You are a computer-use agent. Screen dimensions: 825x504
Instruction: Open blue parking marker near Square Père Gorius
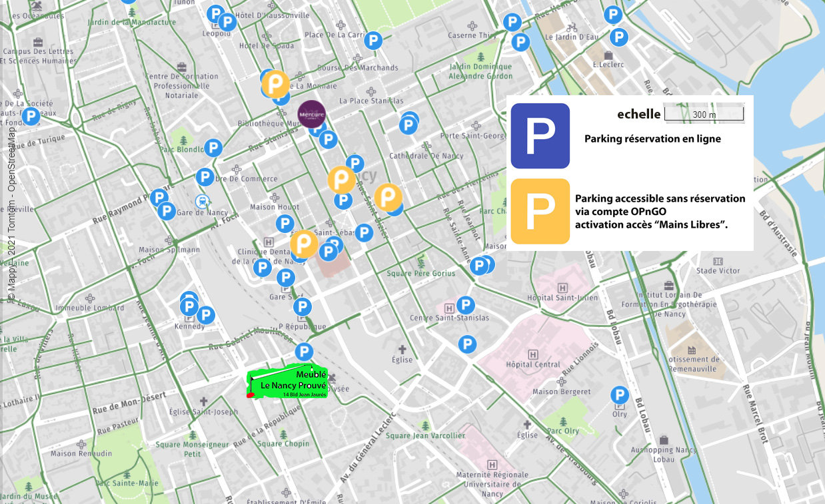pos(479,266)
